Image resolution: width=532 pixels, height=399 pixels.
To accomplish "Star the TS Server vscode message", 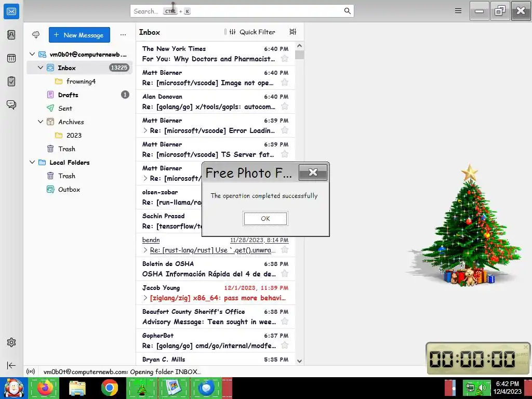I will (285, 154).
